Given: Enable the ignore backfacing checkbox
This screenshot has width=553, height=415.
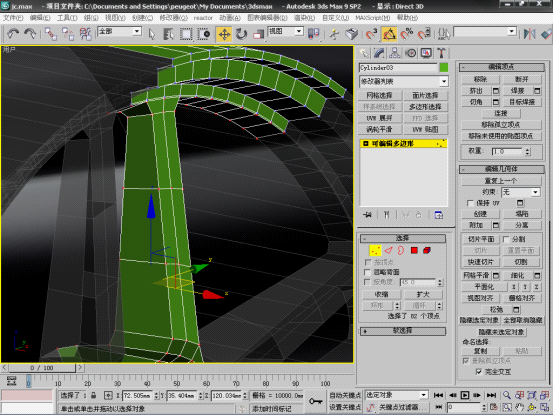Looking at the screenshot, I should 367,272.
